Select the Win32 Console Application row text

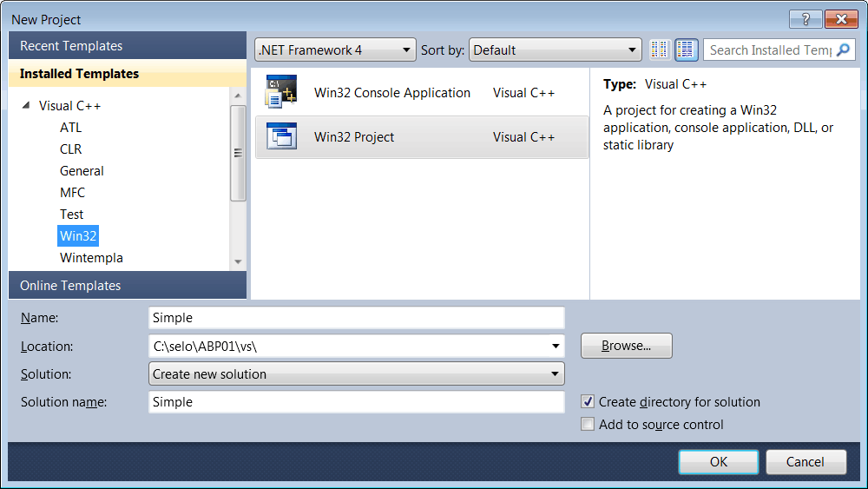(x=392, y=92)
